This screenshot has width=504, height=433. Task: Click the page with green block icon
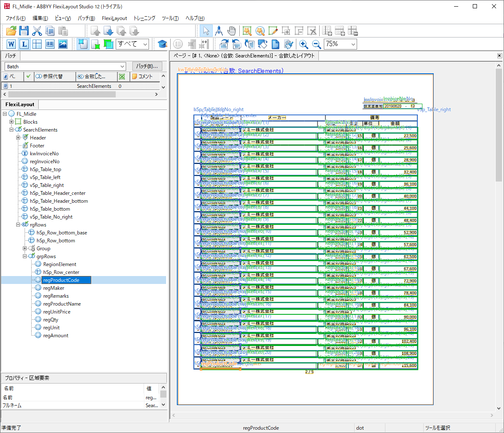[x=96, y=44]
